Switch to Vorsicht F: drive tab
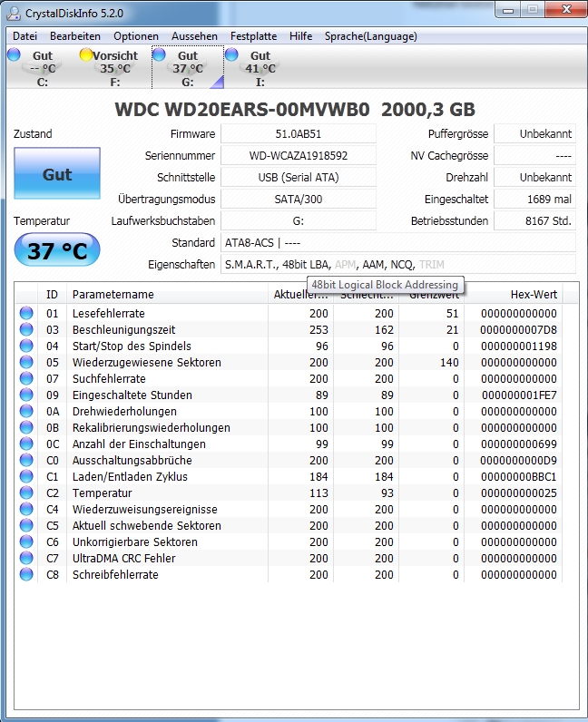 [114, 68]
